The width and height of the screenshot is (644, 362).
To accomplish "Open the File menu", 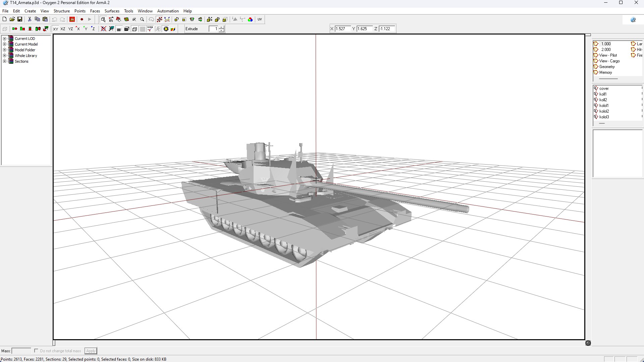I will coord(5,11).
